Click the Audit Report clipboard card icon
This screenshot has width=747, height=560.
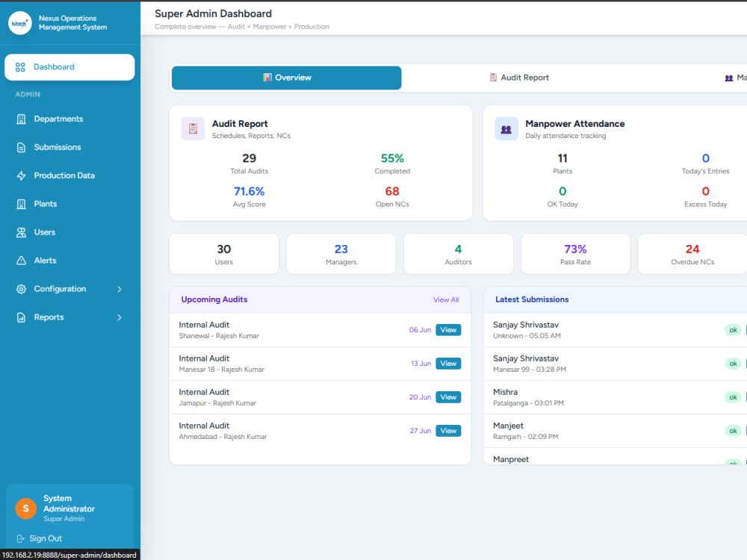pyautogui.click(x=193, y=128)
